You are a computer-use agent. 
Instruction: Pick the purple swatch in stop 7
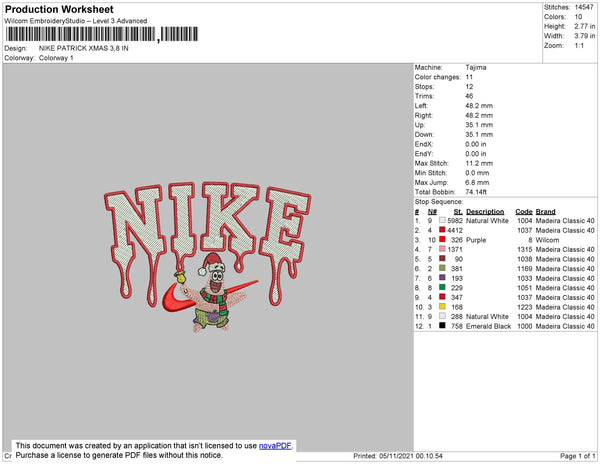click(x=442, y=278)
